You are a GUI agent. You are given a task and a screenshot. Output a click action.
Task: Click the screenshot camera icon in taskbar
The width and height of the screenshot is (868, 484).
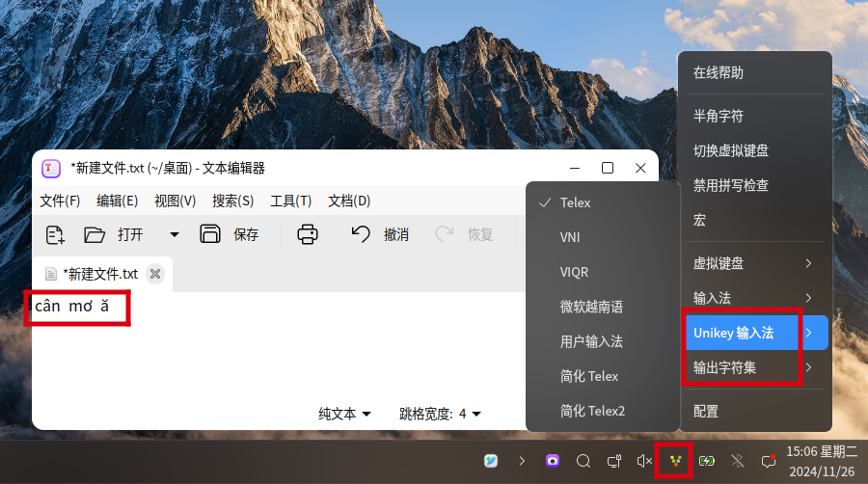pyautogui.click(x=553, y=461)
